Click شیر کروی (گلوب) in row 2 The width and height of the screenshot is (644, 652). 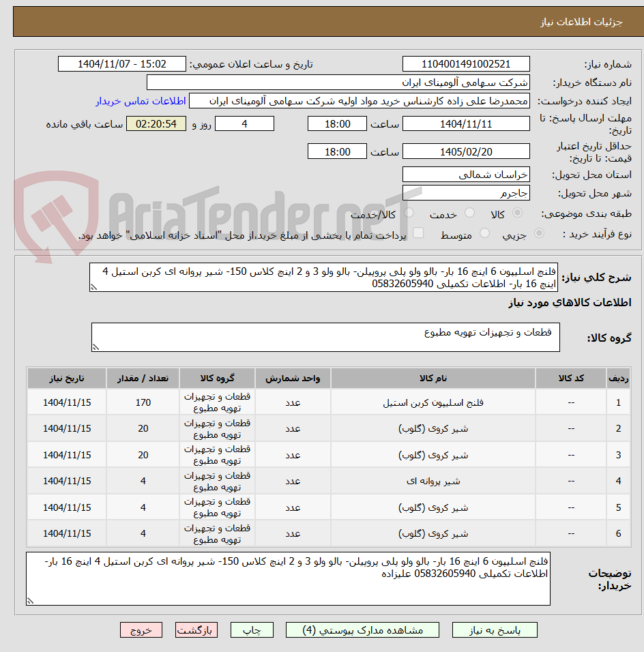point(433,429)
